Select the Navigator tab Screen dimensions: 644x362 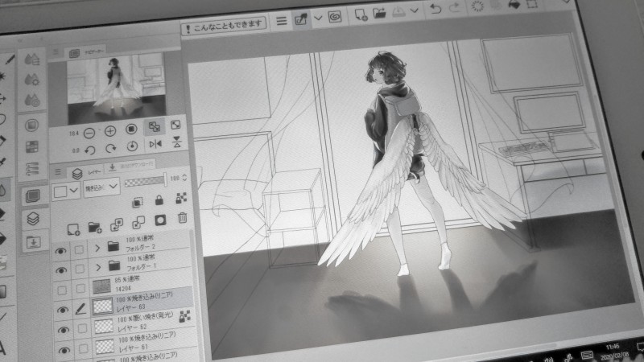pyautogui.click(x=85, y=52)
